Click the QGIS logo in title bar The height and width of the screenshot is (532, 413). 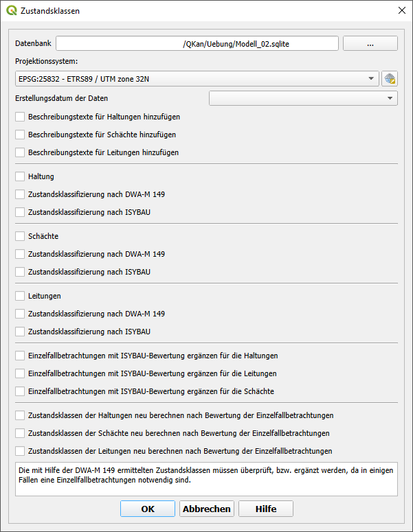point(12,11)
